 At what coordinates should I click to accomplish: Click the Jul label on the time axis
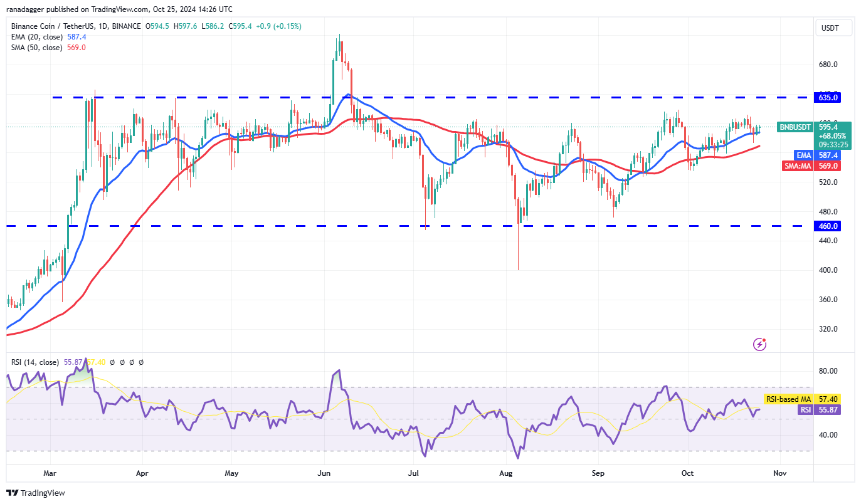pos(413,473)
